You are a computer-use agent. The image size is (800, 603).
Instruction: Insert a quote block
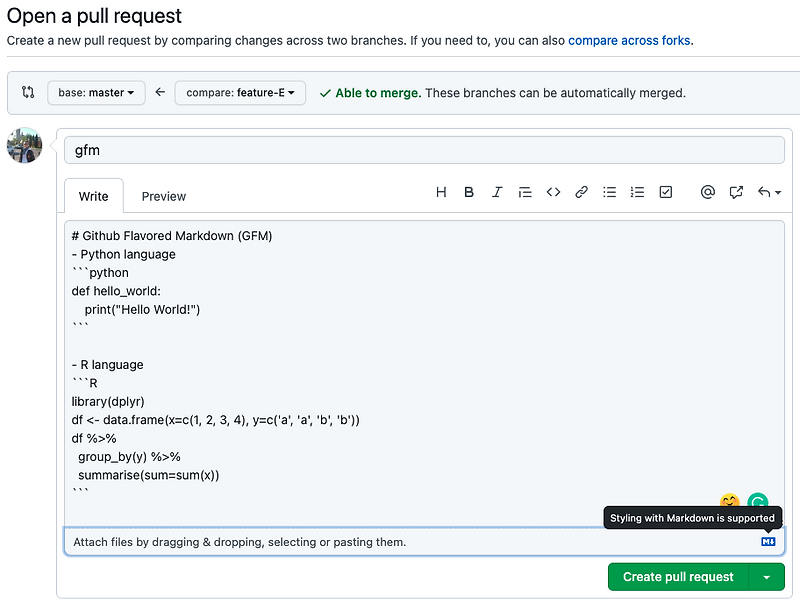point(525,192)
